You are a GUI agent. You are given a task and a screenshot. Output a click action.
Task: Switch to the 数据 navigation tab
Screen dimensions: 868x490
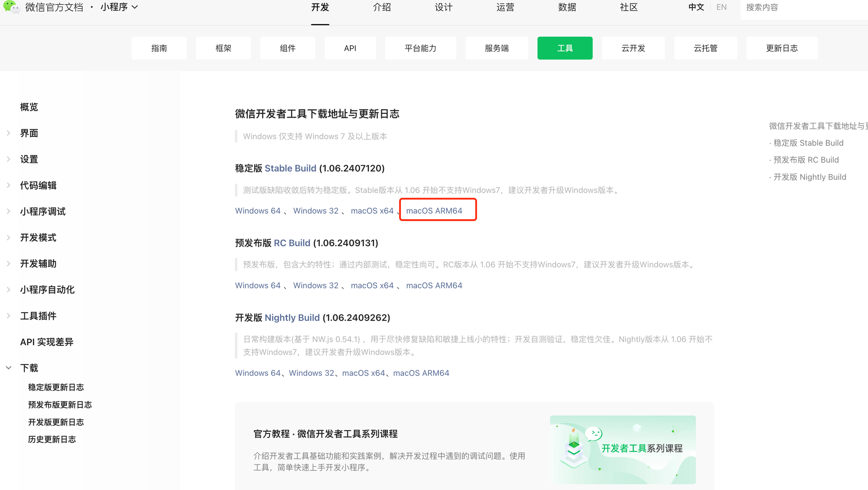567,7
